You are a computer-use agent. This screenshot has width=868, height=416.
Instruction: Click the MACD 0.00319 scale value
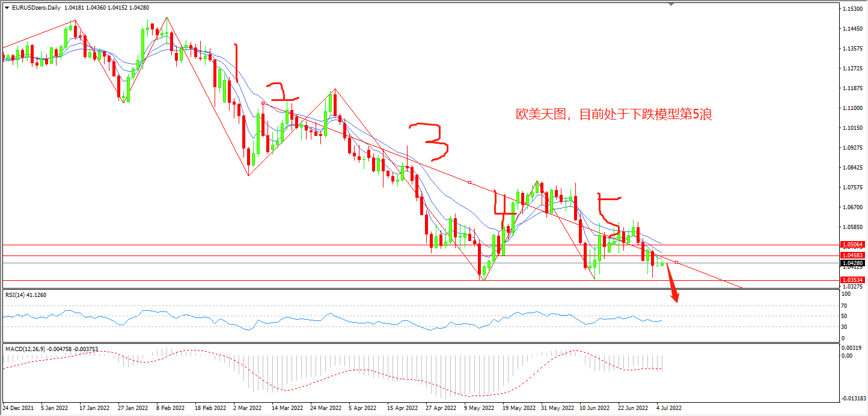point(851,348)
